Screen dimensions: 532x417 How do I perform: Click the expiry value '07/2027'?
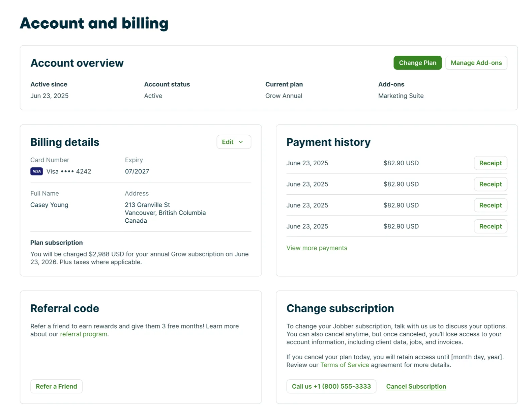[x=137, y=171]
